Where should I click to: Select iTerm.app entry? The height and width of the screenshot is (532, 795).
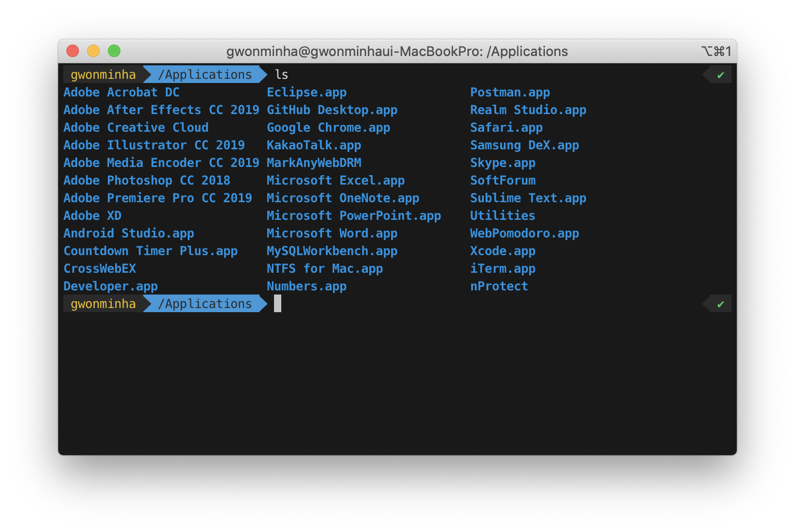[x=503, y=269]
